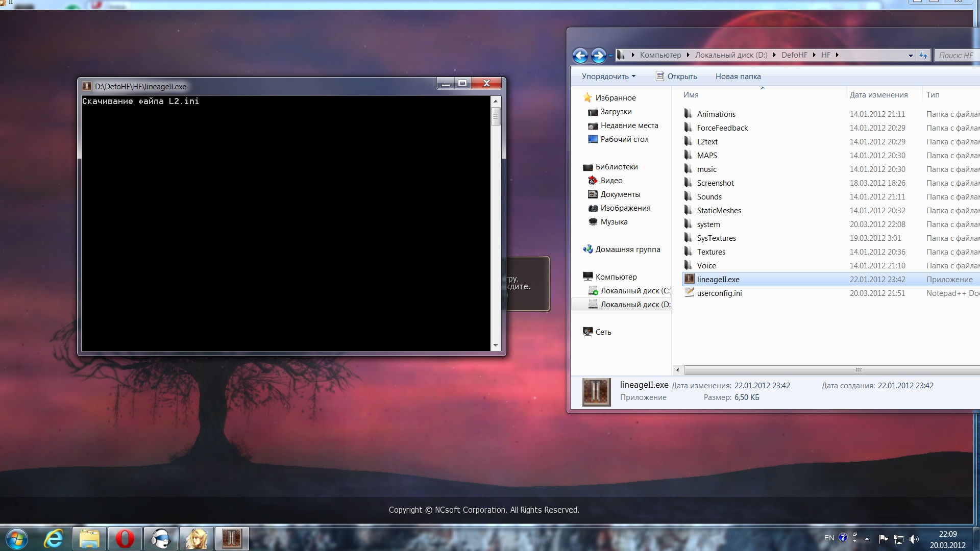Click Новая папка in toolbar
This screenshot has width=980, height=551.
click(738, 77)
